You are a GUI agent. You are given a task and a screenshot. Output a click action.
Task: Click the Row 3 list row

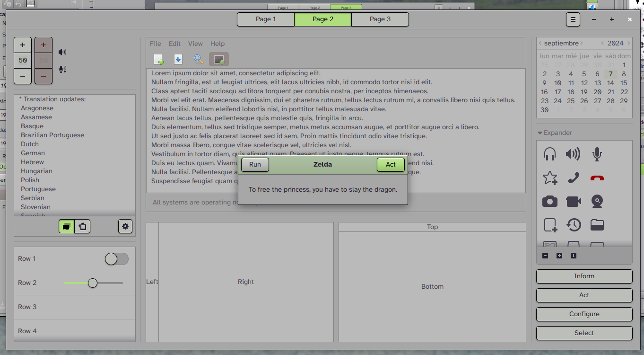(x=75, y=307)
